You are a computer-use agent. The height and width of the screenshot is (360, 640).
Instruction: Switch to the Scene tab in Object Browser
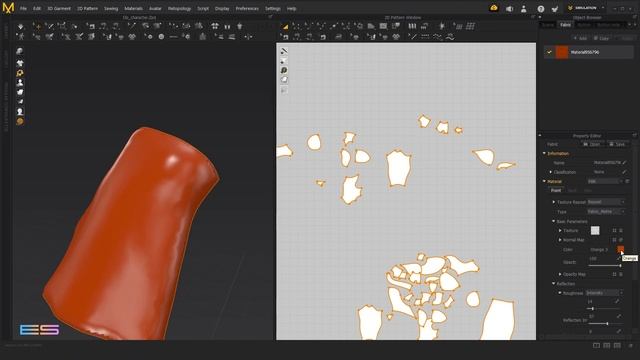point(547,25)
